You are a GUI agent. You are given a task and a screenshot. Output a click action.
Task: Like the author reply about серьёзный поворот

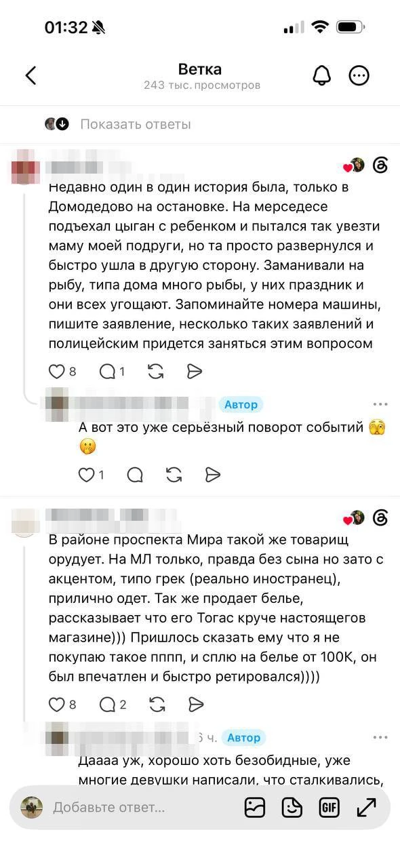(86, 474)
